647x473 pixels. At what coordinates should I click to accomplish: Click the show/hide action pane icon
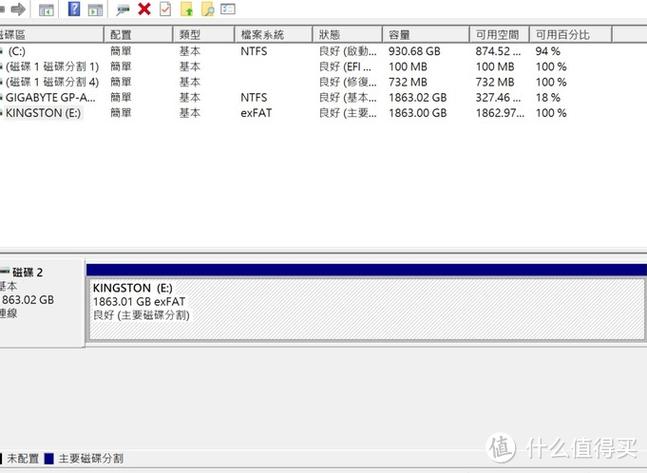(x=95, y=9)
